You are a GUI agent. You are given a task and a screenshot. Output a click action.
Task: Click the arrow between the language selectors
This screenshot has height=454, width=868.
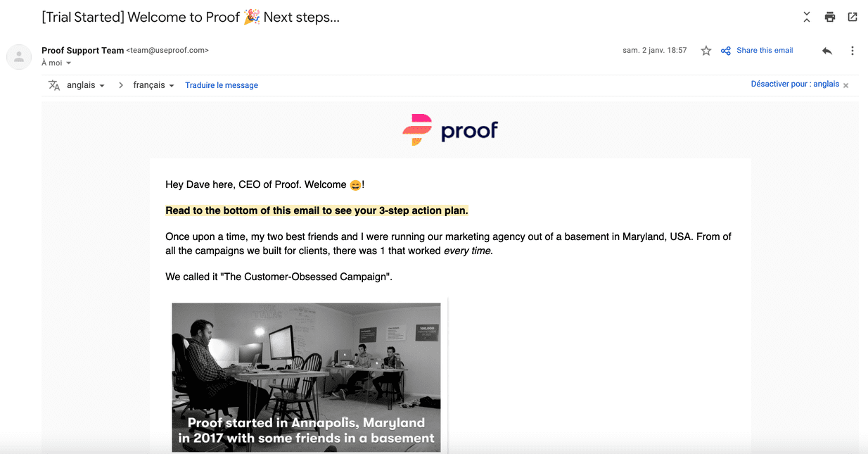[120, 85]
